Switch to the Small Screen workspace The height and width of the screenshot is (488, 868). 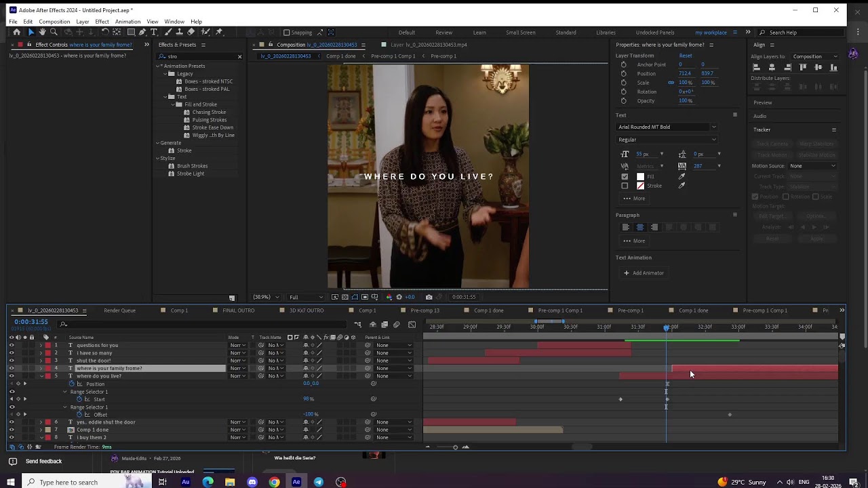[x=520, y=33]
